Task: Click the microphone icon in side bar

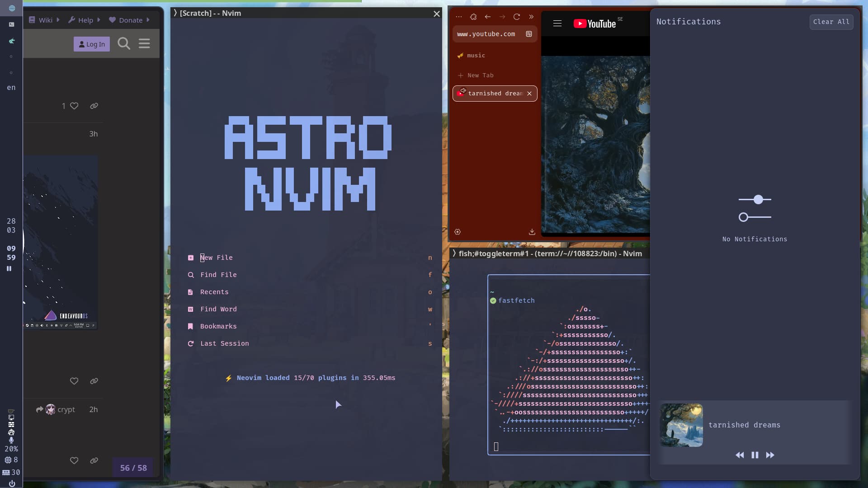Action: 11,440
